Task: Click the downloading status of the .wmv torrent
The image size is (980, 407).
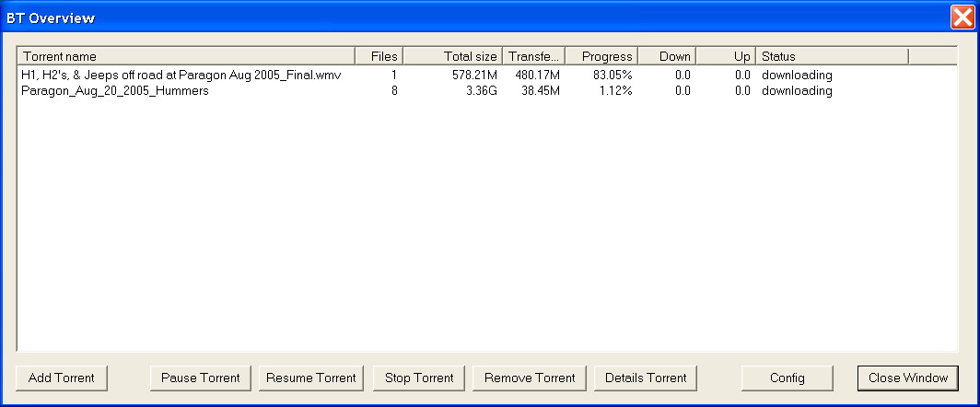Action: point(797,75)
